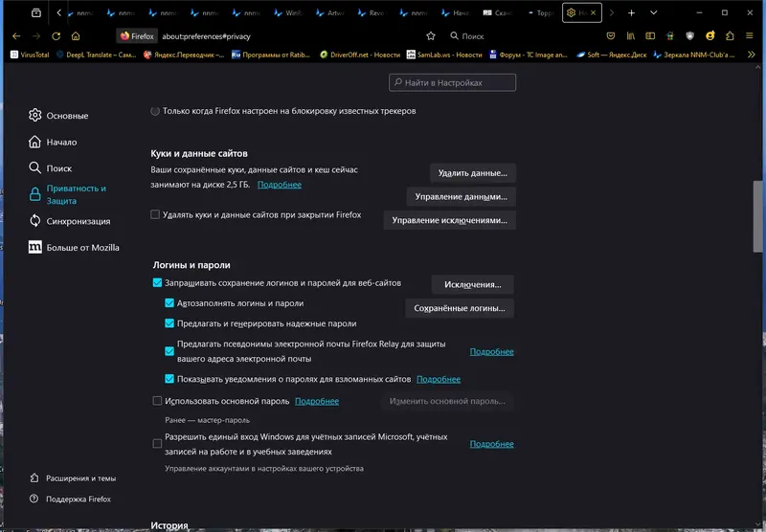Image resolution: width=766 pixels, height=532 pixels.
Task: Open a new tab with the plus icon
Action: 631,12
